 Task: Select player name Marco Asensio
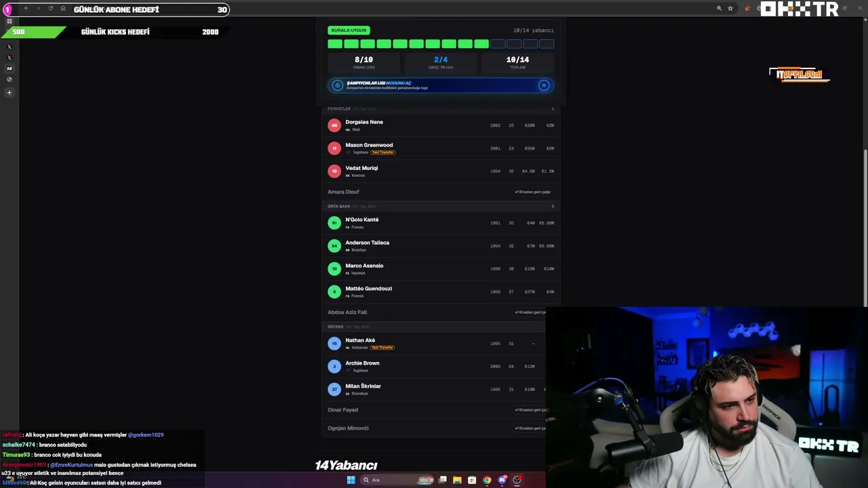pos(364,266)
